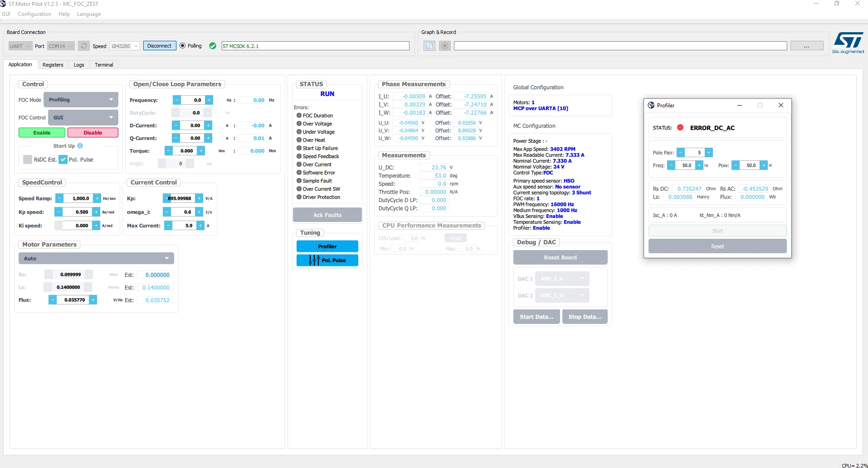This screenshot has height=468, width=868.
Task: Select the Application tab
Action: [20, 64]
